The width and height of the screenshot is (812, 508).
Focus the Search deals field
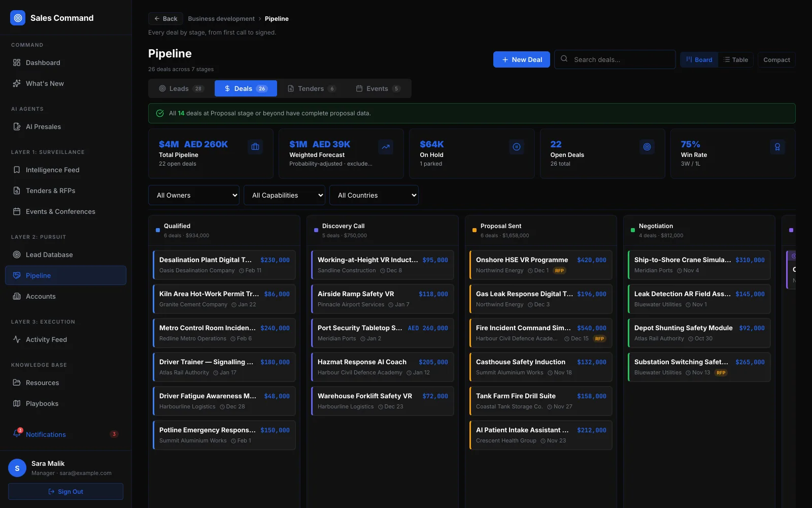[615, 59]
